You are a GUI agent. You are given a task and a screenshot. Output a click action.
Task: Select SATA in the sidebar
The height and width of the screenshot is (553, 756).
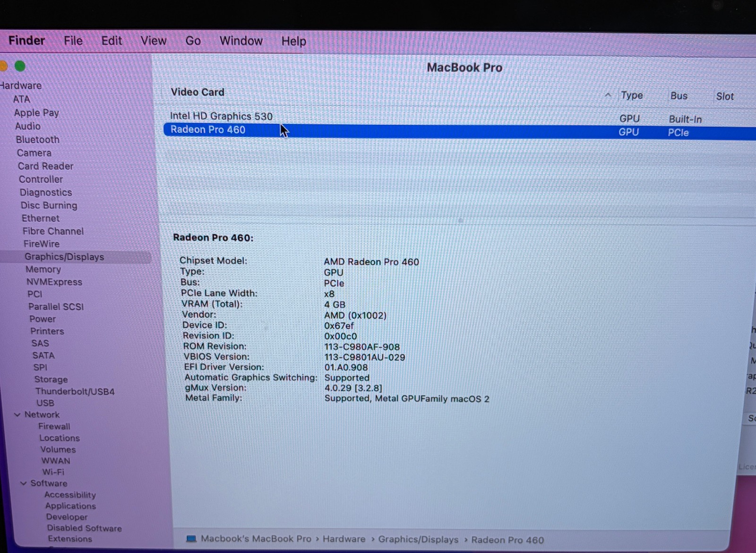[x=43, y=355]
